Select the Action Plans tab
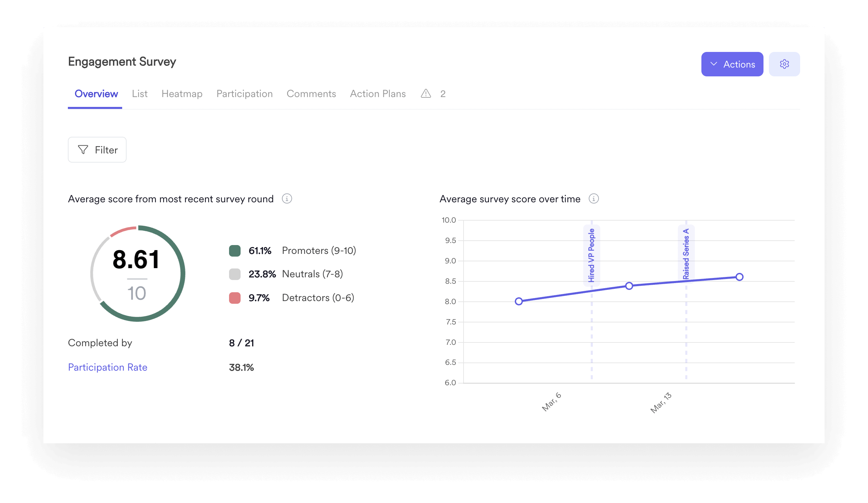 [x=378, y=93]
